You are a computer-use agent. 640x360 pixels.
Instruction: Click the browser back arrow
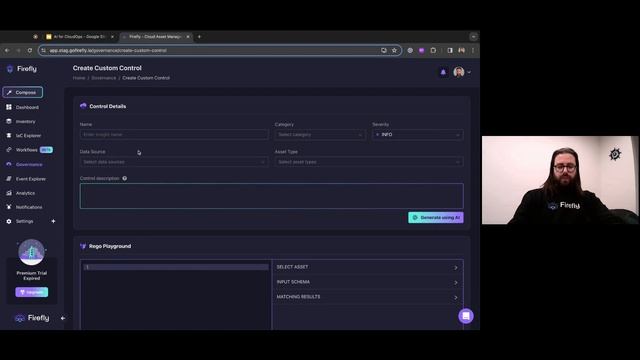tap(7, 50)
